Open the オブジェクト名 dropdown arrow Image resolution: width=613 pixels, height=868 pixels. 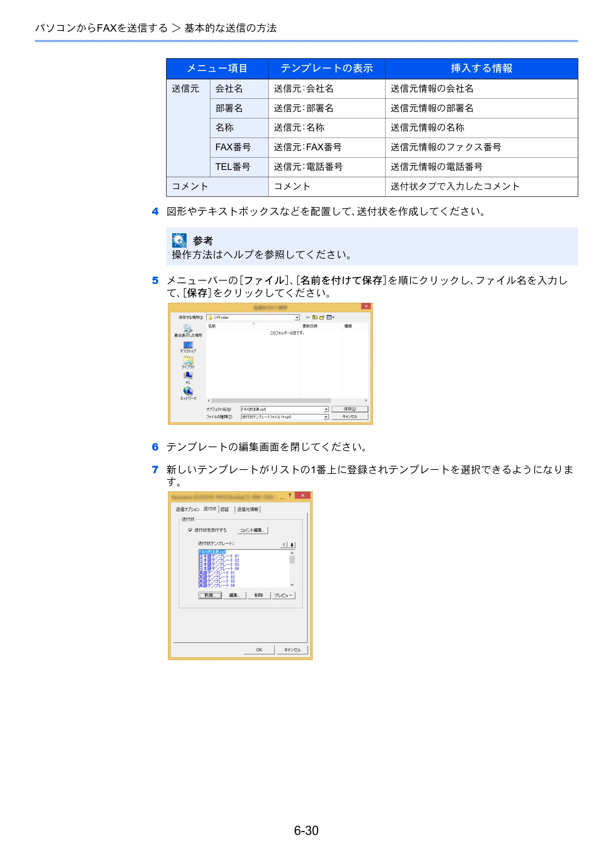tap(326, 409)
